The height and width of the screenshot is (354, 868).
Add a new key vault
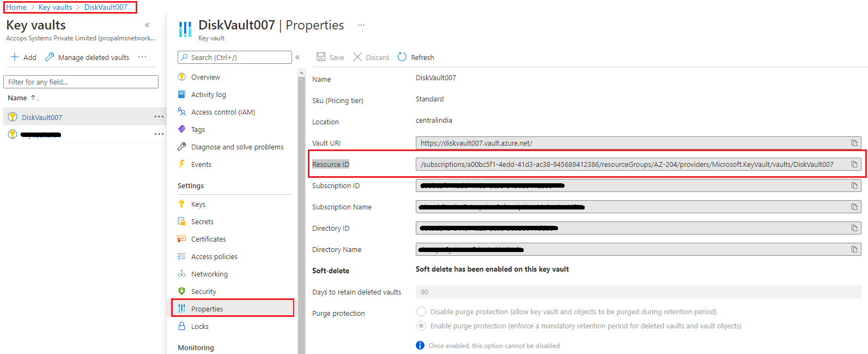pos(23,57)
